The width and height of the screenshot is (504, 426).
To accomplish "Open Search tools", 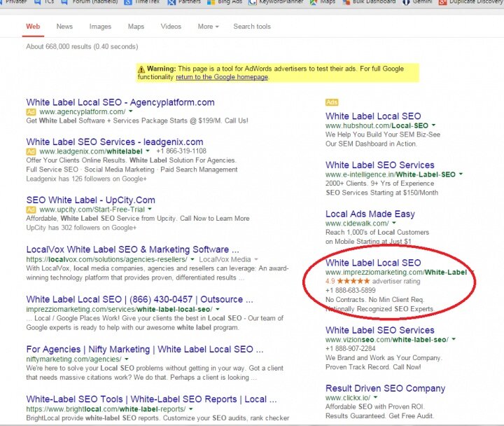I will point(252,27).
